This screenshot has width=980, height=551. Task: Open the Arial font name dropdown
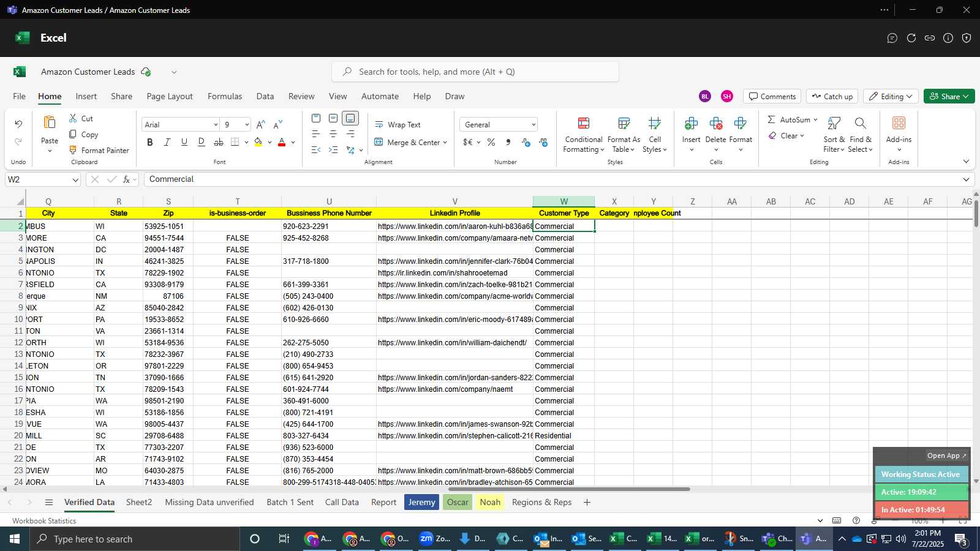[x=216, y=124]
